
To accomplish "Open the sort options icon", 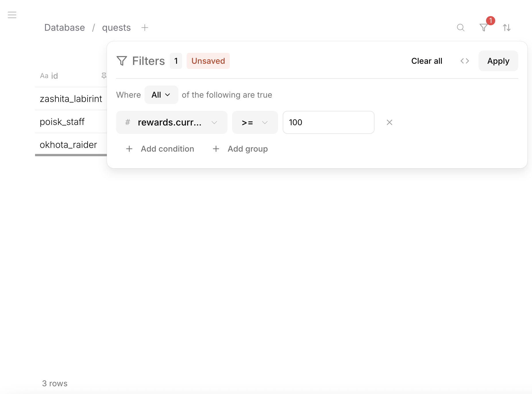I will 507,28.
